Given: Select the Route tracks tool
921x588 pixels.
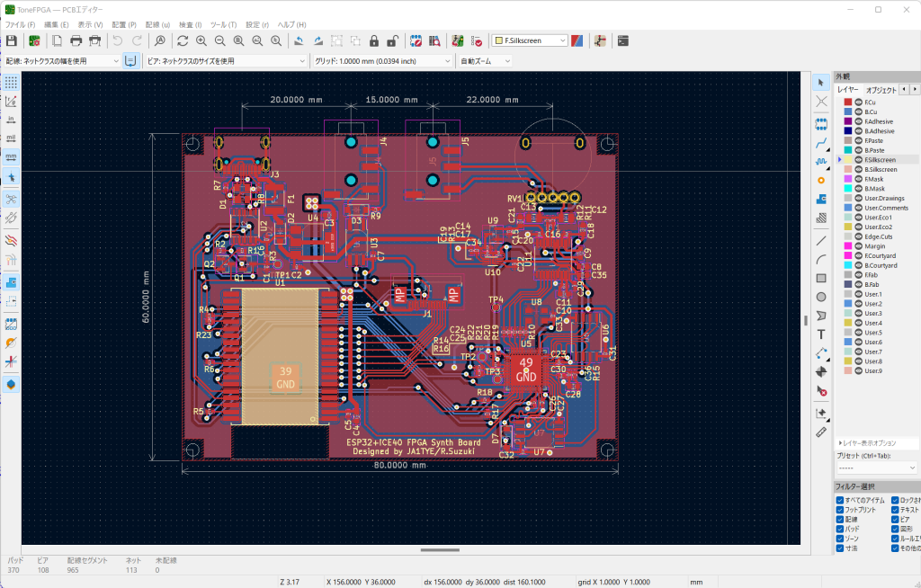Looking at the screenshot, I should tap(821, 143).
